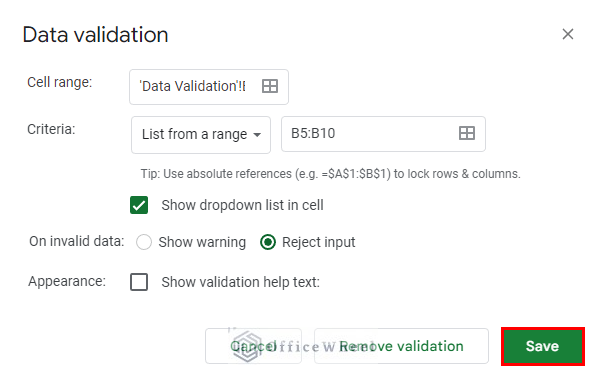Click the 'Show dropdown list in cell' label
The width and height of the screenshot is (607, 385).
pos(242,205)
